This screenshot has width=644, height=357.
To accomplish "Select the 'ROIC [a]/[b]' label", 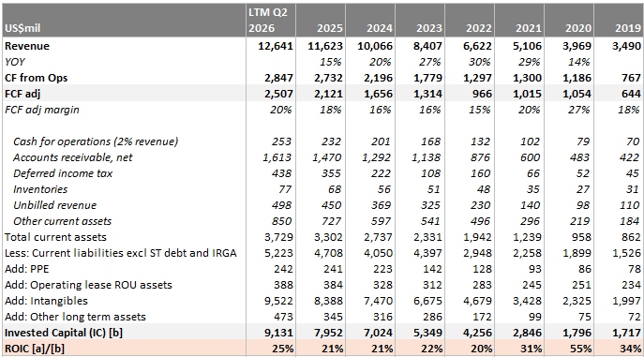I will (35, 349).
